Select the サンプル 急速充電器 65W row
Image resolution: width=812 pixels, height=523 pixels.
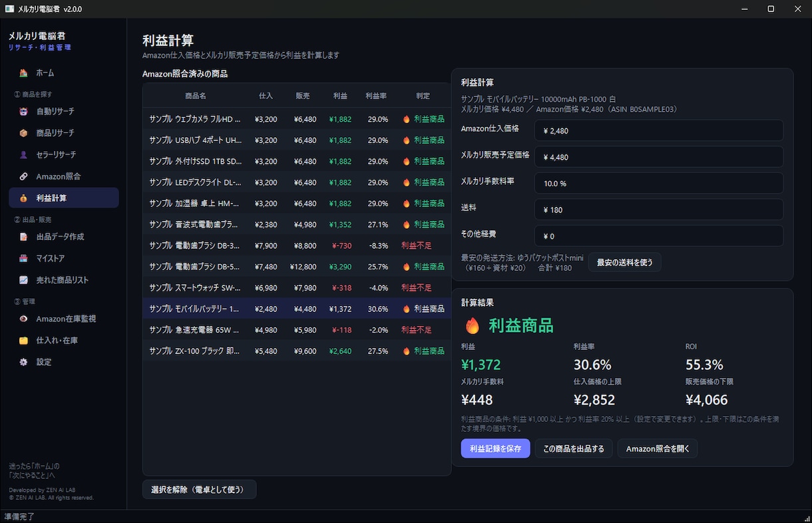(x=297, y=330)
